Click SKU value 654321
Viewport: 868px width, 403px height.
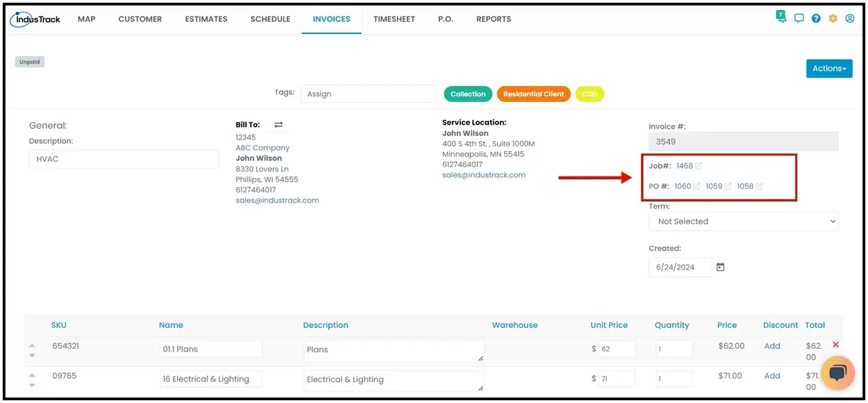tap(66, 346)
